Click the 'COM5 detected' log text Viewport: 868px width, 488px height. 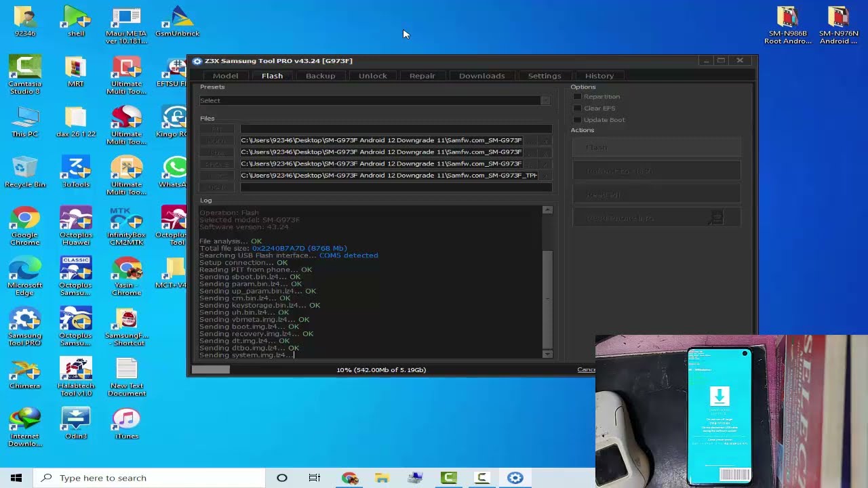(x=349, y=256)
